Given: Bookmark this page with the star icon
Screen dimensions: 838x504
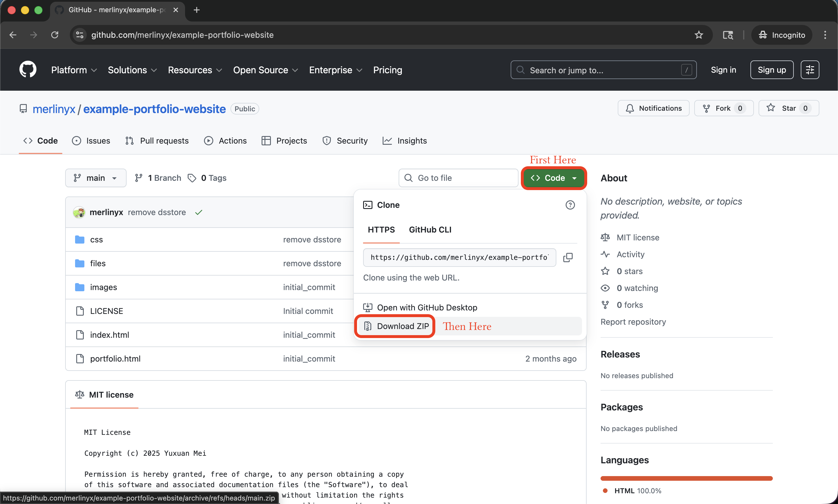Looking at the screenshot, I should tap(699, 35).
